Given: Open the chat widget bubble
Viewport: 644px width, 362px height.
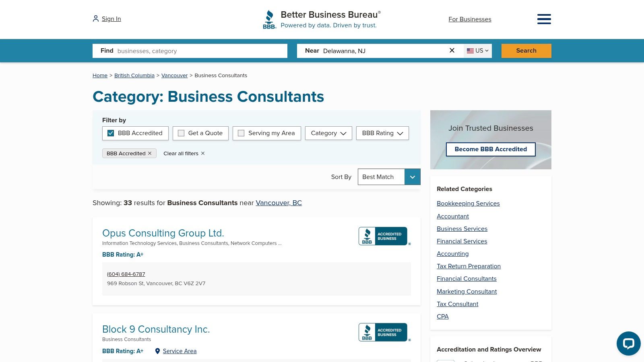Looking at the screenshot, I should pyautogui.click(x=628, y=343).
